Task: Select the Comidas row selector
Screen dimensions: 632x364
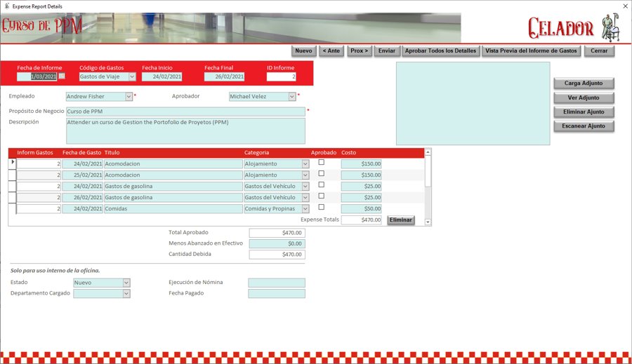Action: point(12,208)
